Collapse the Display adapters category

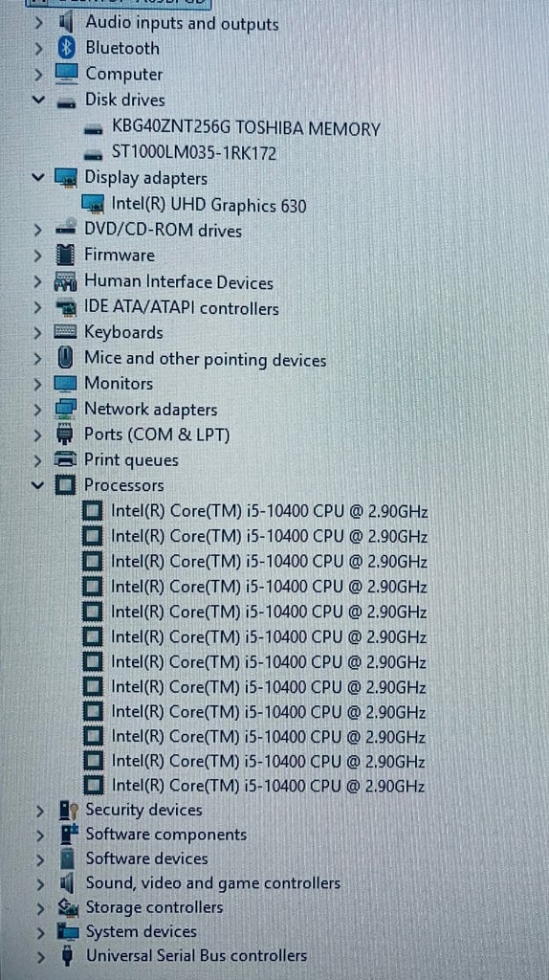point(38,177)
